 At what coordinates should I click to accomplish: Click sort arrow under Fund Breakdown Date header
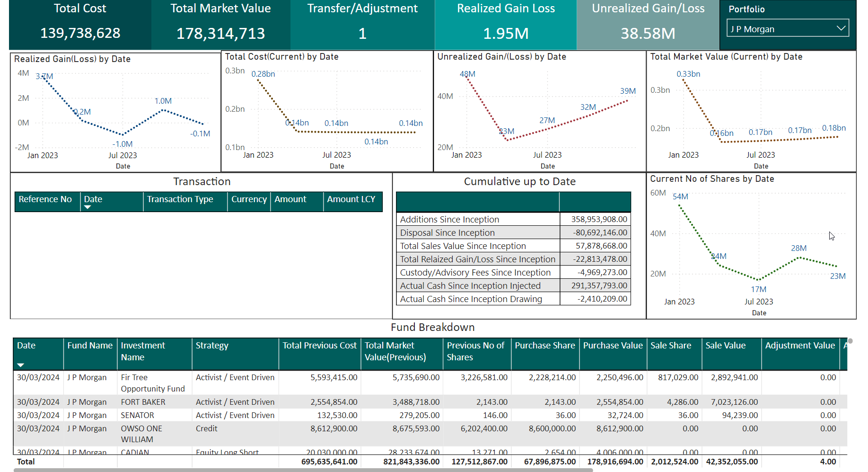[20, 365]
